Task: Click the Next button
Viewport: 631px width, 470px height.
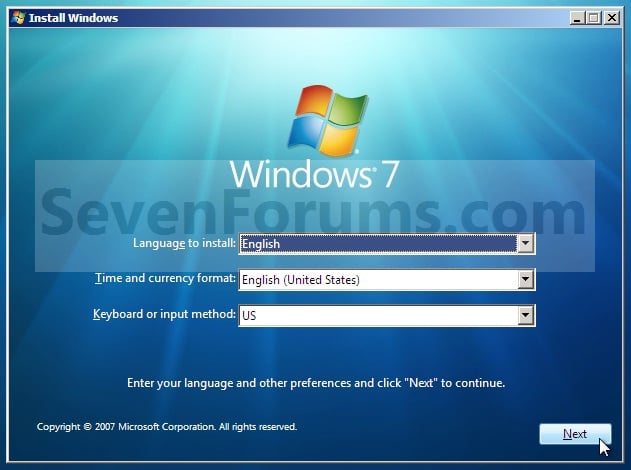Action: click(575, 434)
